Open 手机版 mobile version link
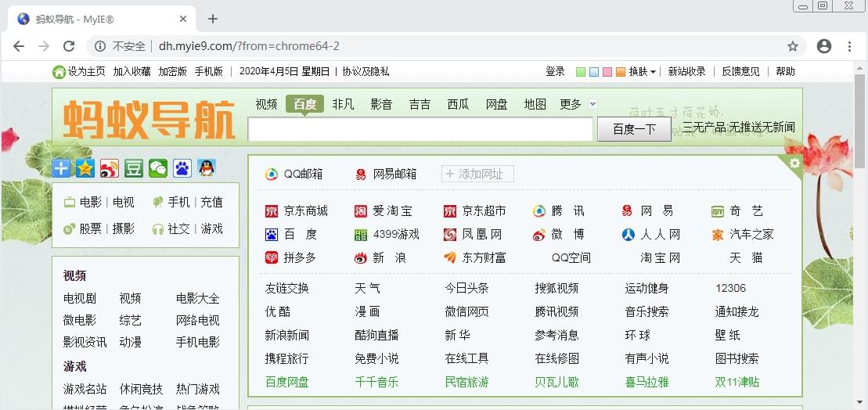 [209, 72]
